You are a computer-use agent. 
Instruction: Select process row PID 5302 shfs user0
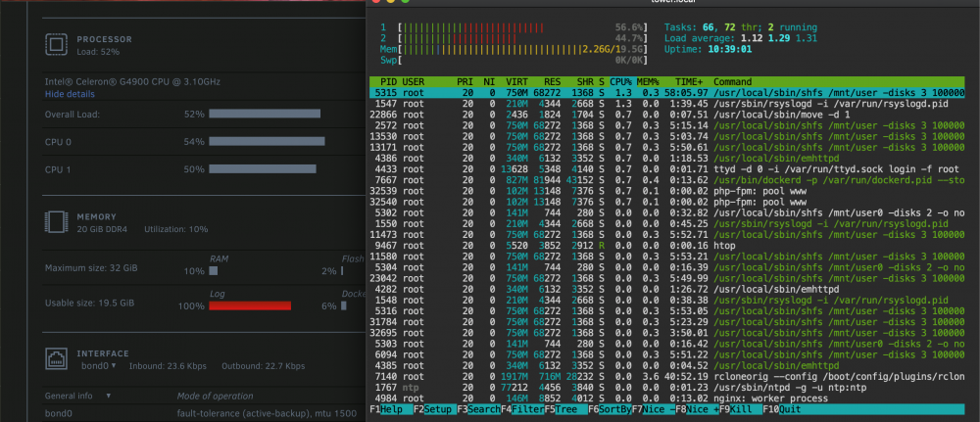(x=666, y=212)
